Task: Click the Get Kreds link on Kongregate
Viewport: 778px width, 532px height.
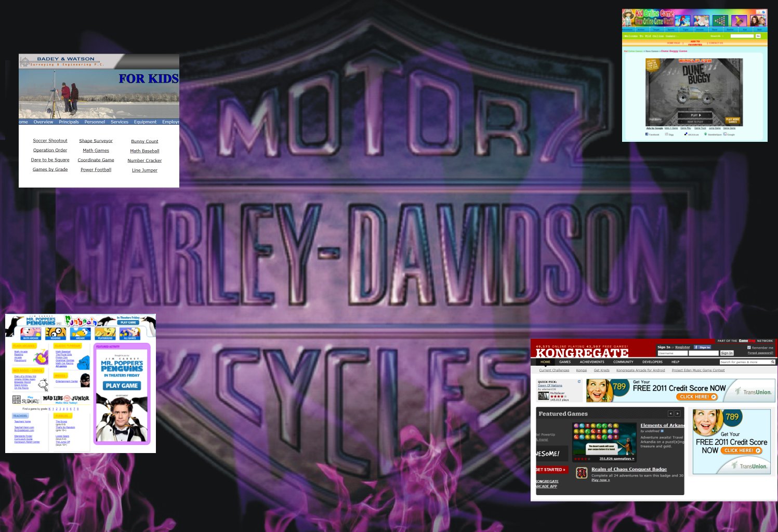Action: (601, 370)
